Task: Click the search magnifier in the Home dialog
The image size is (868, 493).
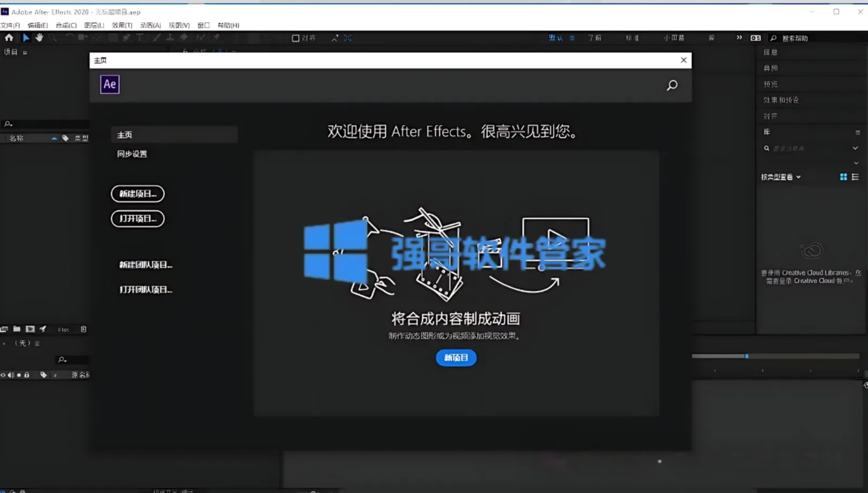Action: 672,85
